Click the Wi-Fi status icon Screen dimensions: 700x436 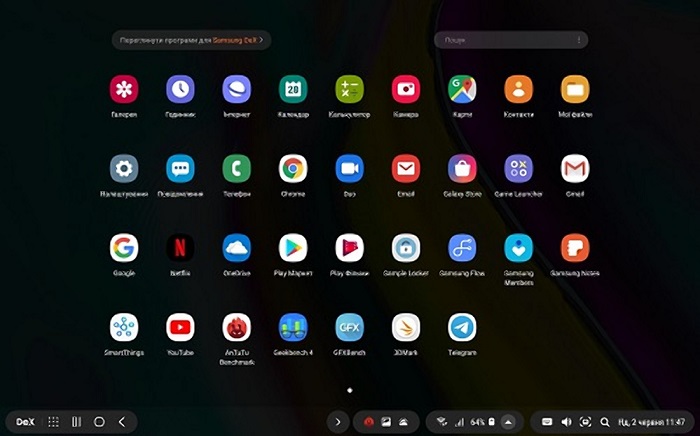tap(442, 422)
